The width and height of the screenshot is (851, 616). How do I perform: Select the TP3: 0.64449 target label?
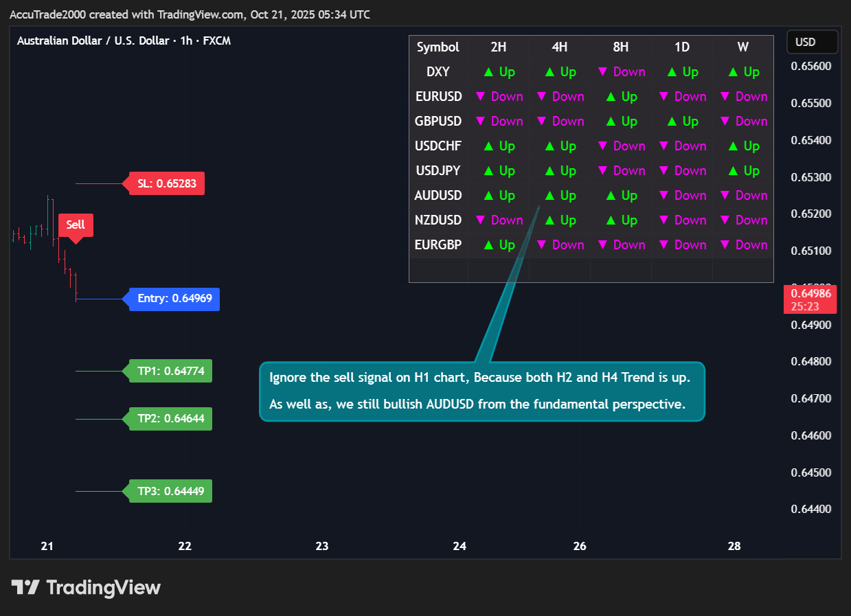170,492
